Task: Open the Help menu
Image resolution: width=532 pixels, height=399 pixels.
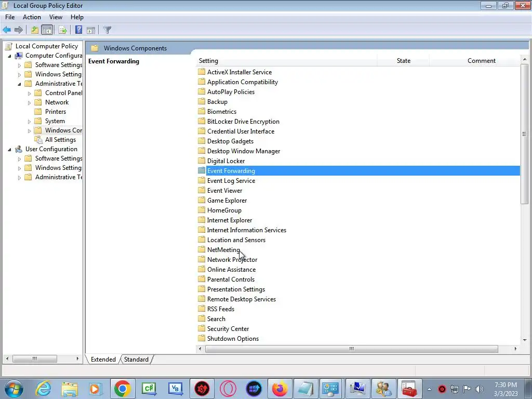Action: [x=77, y=17]
